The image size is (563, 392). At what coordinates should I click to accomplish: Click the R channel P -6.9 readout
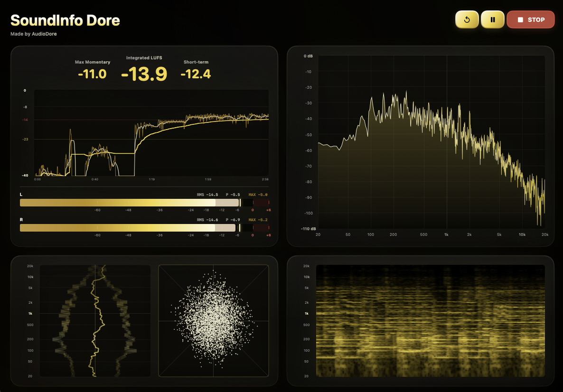pos(233,220)
